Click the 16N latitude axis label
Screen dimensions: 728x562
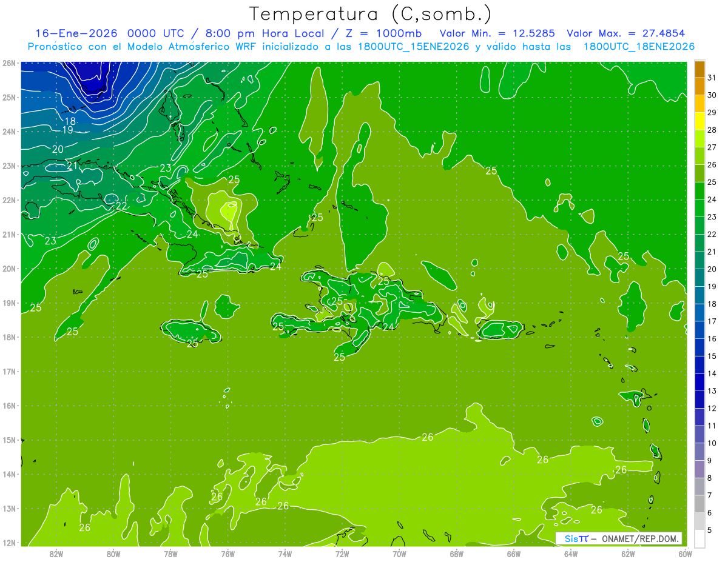pos(9,406)
